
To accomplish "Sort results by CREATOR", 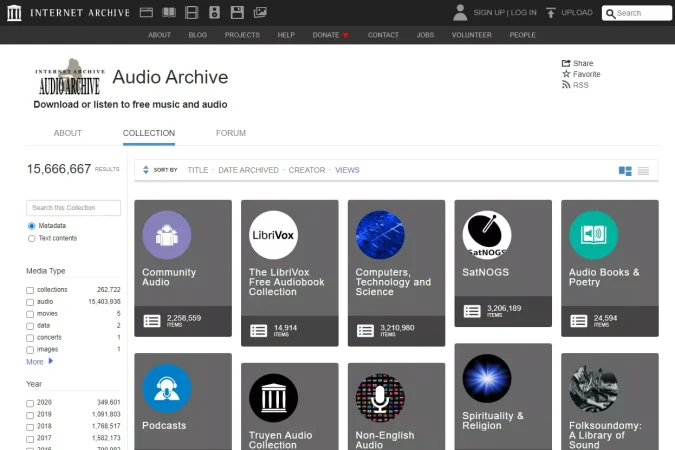I will (307, 170).
